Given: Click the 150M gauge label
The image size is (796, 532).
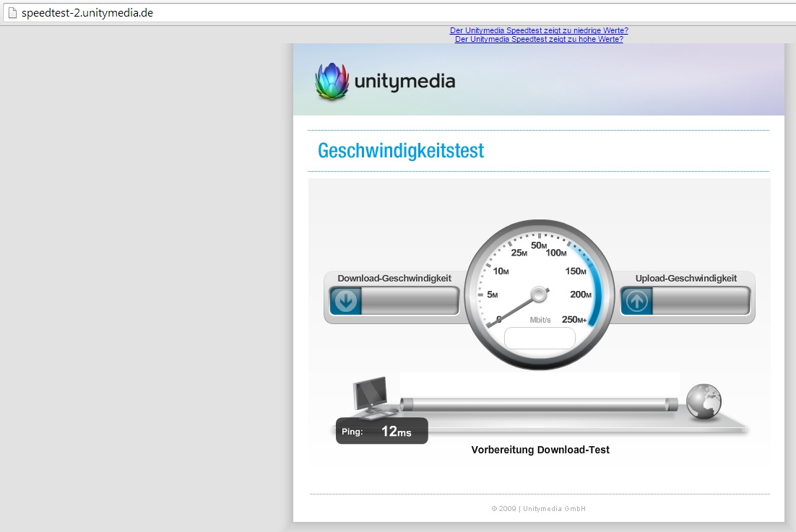Looking at the screenshot, I should (576, 271).
